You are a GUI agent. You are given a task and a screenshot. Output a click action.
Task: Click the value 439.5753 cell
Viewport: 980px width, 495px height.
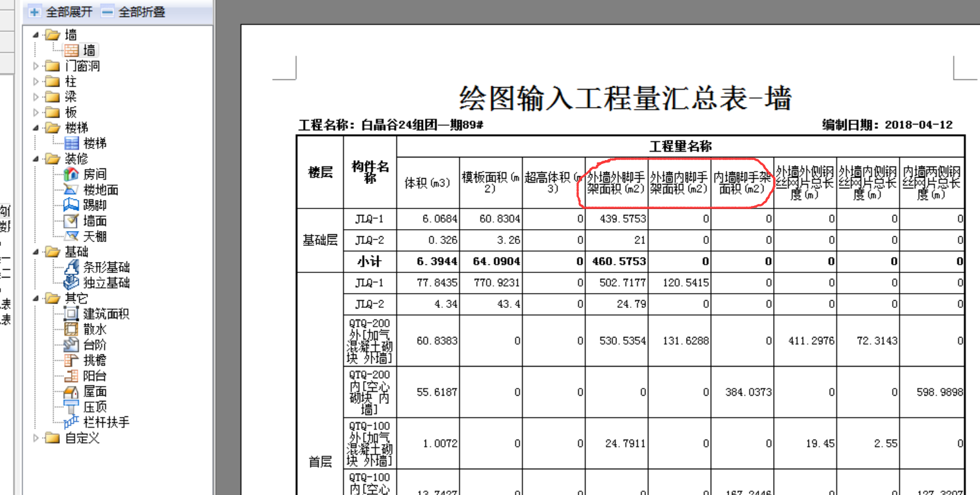click(x=616, y=219)
